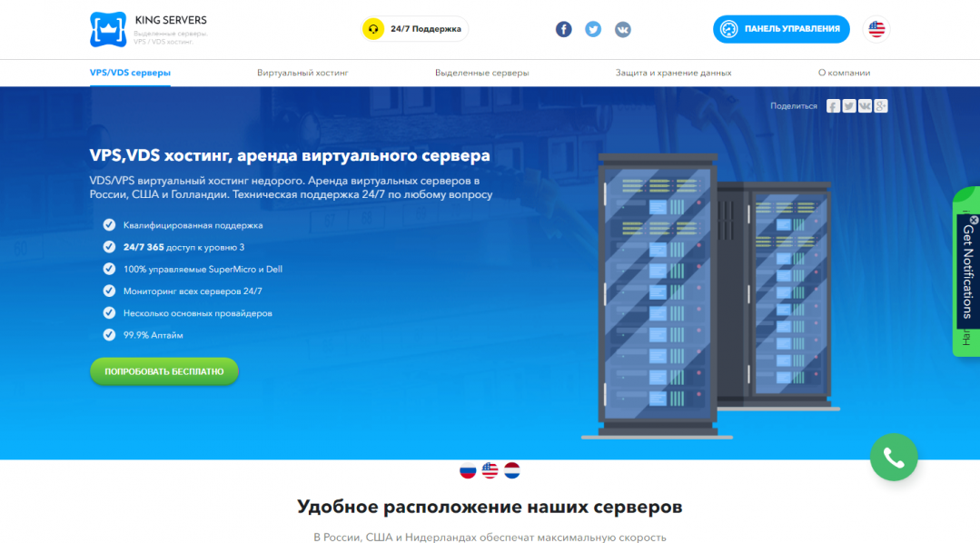The image size is (980, 543).
Task: Share on Google Plus from the Поделиться row
Action: tap(881, 106)
